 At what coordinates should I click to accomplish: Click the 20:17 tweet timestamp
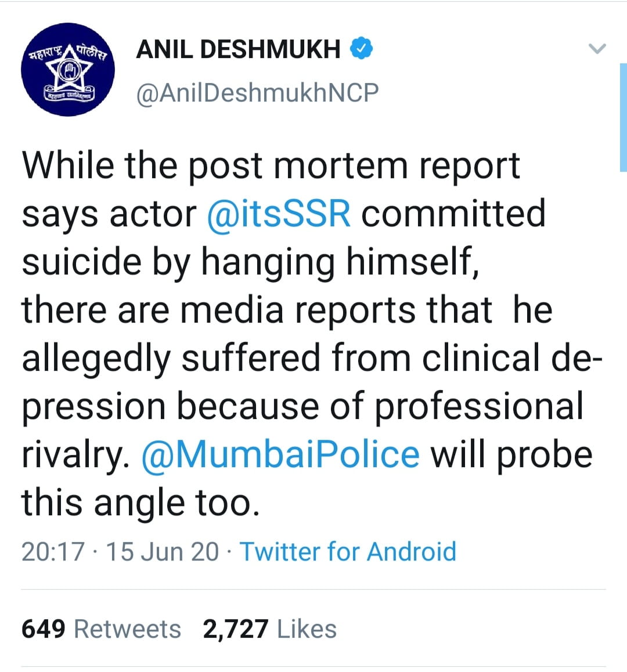click(53, 551)
